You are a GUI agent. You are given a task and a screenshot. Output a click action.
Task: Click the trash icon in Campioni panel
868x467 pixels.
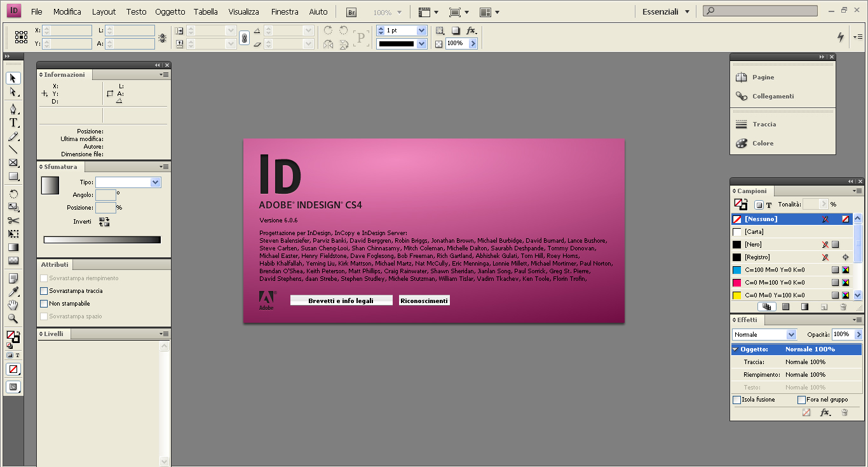pos(843,307)
